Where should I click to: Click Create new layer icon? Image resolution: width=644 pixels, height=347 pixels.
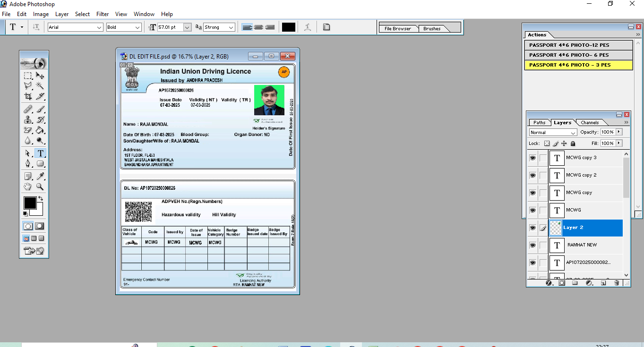click(x=603, y=283)
